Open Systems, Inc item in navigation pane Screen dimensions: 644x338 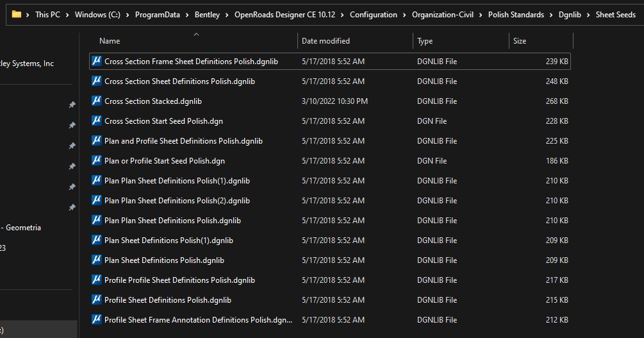27,63
